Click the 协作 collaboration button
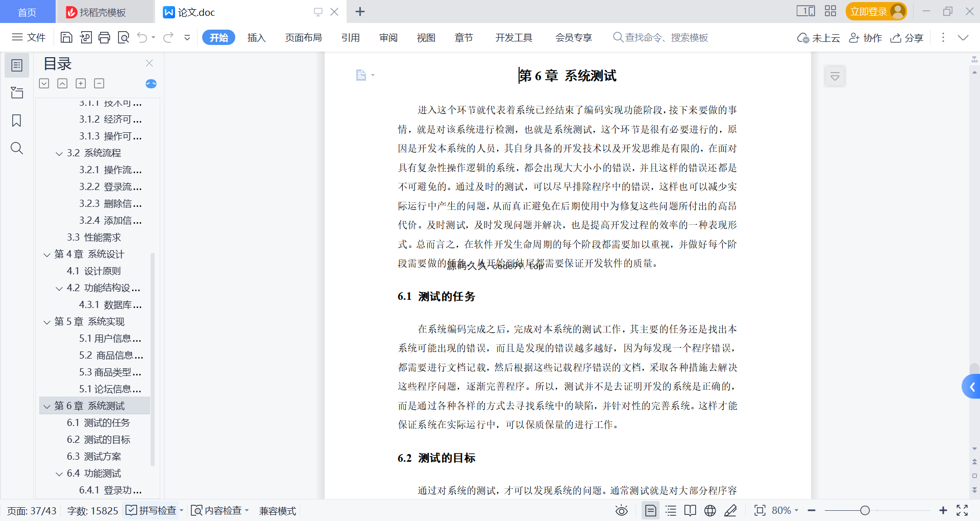 [865, 38]
